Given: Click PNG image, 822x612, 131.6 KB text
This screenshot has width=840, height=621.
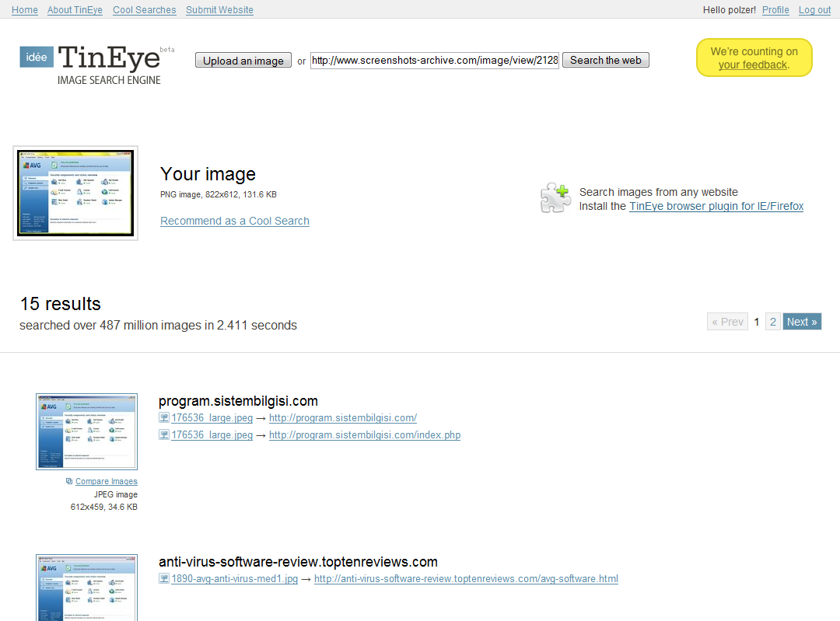Looking at the screenshot, I should pos(219,194).
